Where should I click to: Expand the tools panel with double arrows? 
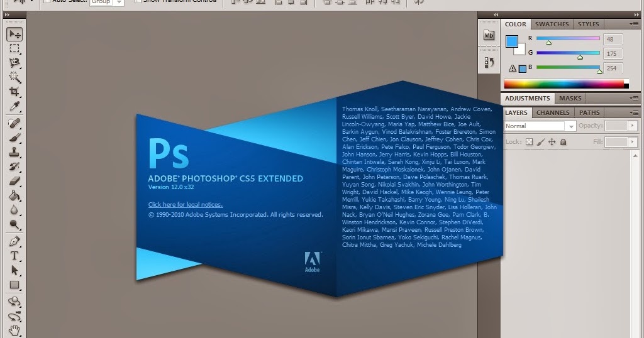pos(7,15)
